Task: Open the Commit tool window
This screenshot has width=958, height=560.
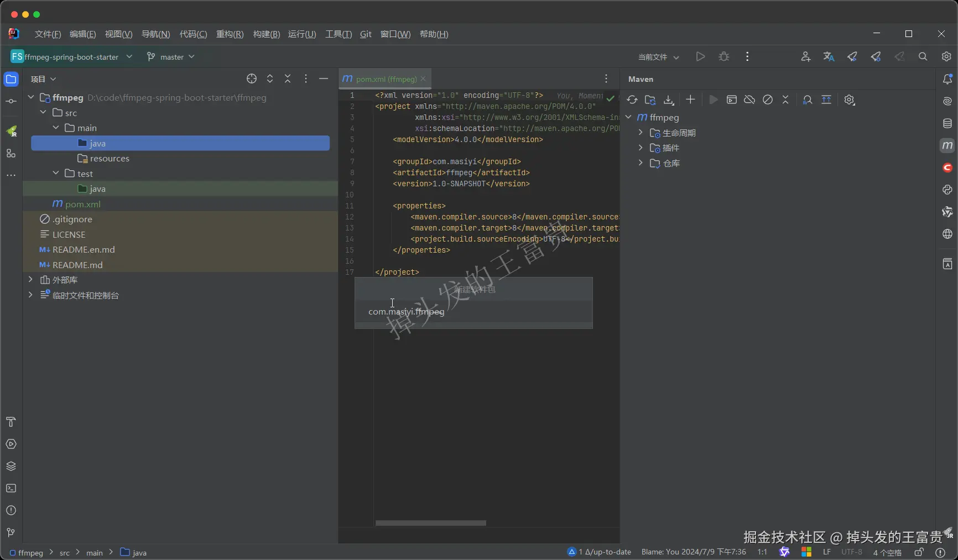Action: pyautogui.click(x=11, y=101)
